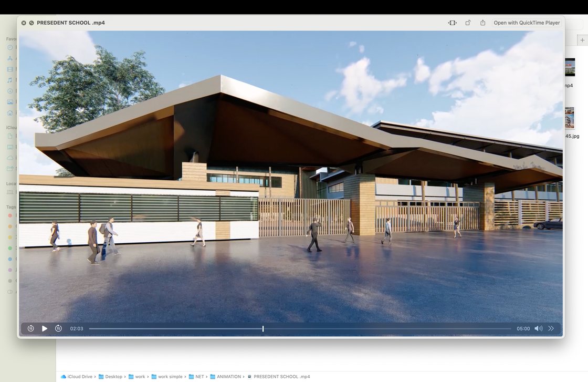Image resolution: width=588 pixels, height=382 pixels.
Task: Click the 02:03 elapsed time label
Action: click(77, 329)
